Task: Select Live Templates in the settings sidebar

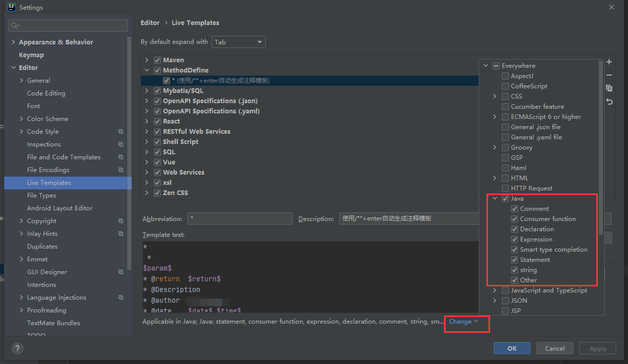Action: click(x=49, y=182)
